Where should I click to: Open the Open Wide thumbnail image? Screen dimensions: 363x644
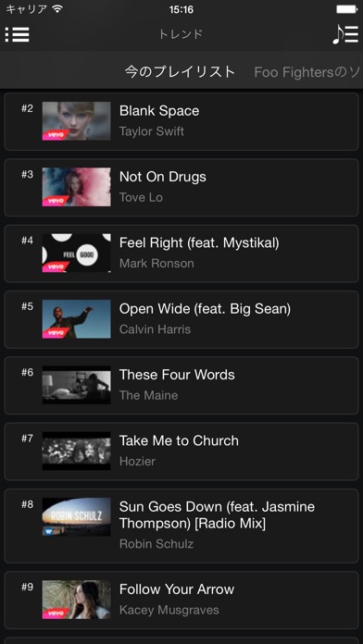coord(77,319)
